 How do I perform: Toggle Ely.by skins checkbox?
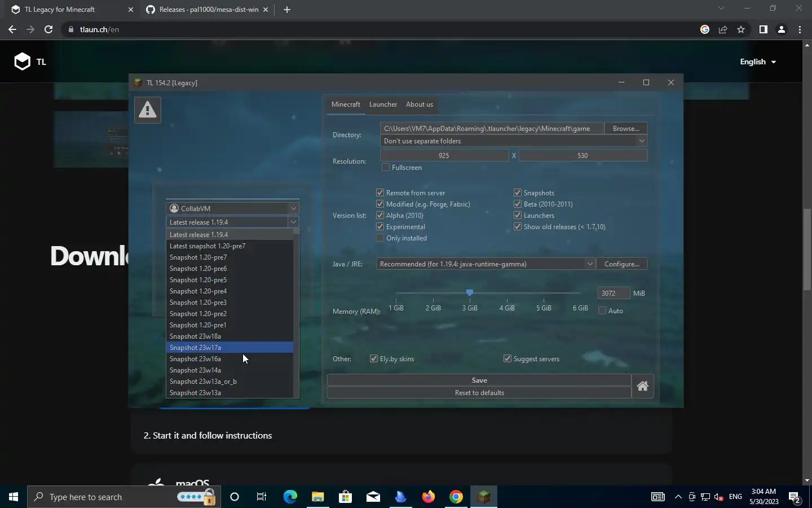[374, 358]
